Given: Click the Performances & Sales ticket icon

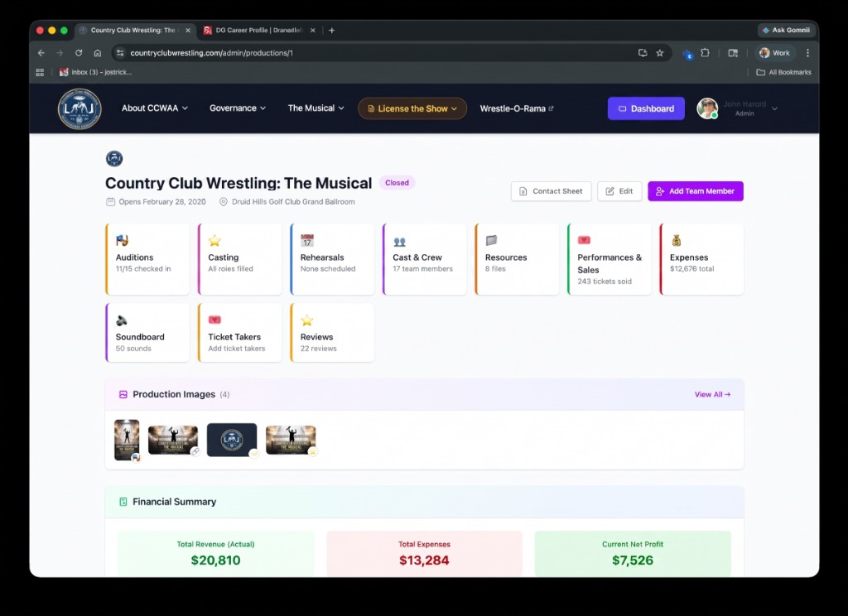Looking at the screenshot, I should [581, 239].
